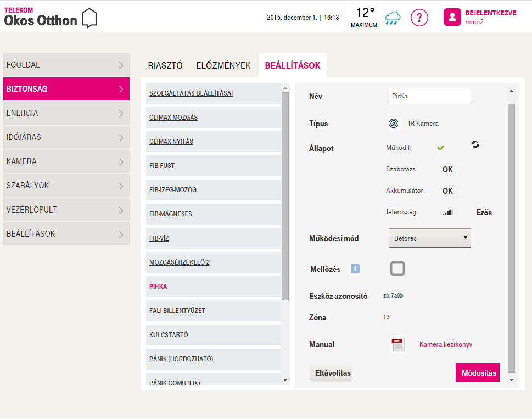The height and width of the screenshot is (419, 532).
Task: Click the device list scrollbar thumb
Action: [x=285, y=196]
